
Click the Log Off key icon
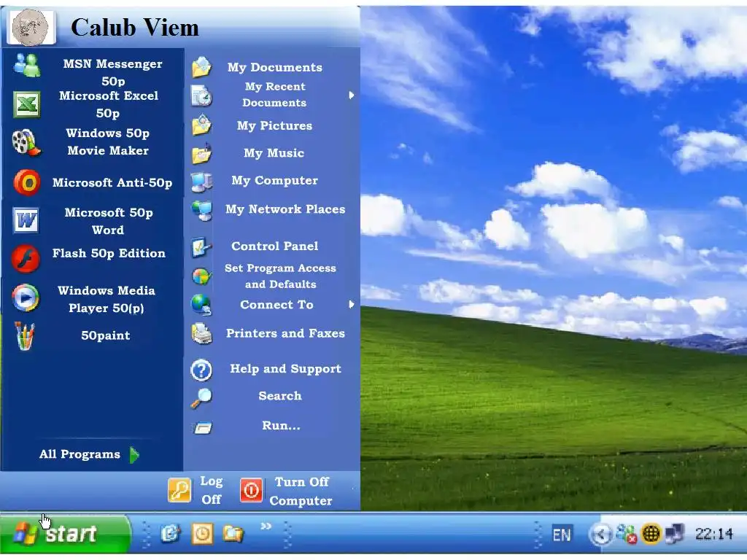tap(179, 490)
